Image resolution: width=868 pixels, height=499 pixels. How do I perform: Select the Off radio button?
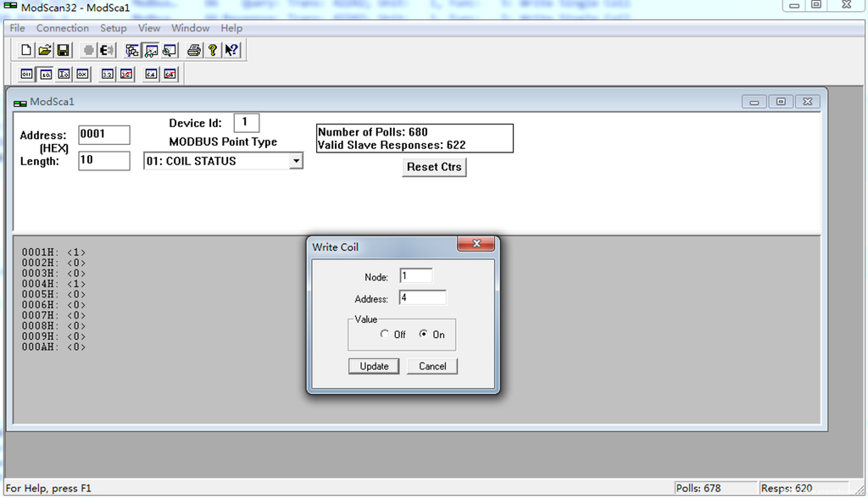point(385,335)
